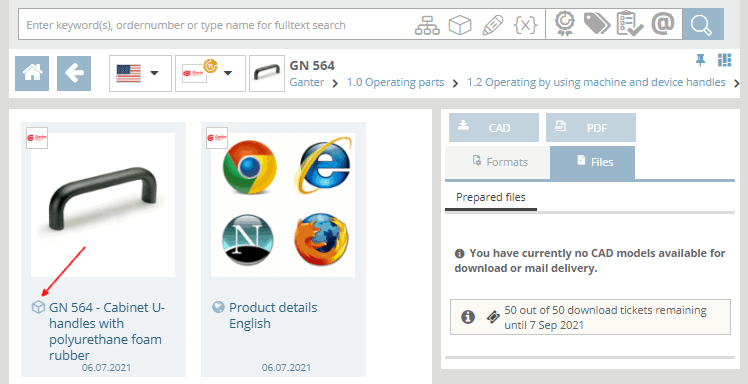Open GN 564 Cabinet U-handles link
The image size is (748, 384).
click(x=107, y=331)
